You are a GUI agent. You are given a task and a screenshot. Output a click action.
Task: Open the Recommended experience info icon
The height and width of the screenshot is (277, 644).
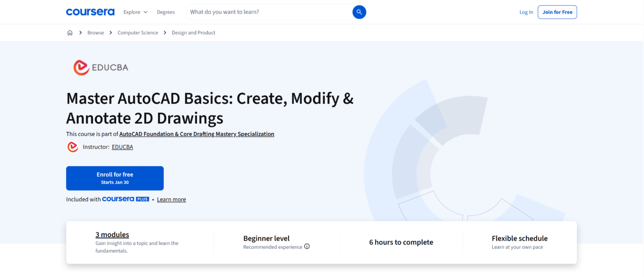click(307, 246)
